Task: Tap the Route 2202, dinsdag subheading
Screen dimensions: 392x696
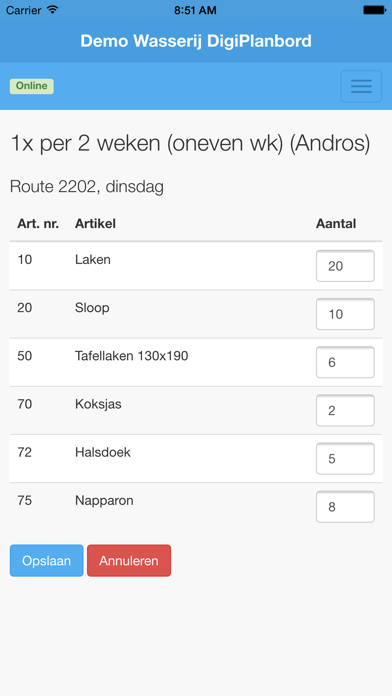Action: tap(87, 187)
